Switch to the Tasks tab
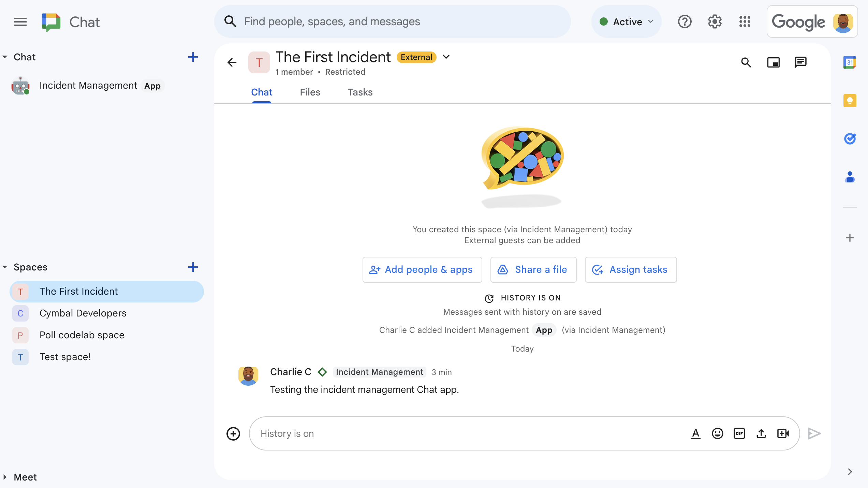The height and width of the screenshot is (488, 868). click(x=360, y=92)
